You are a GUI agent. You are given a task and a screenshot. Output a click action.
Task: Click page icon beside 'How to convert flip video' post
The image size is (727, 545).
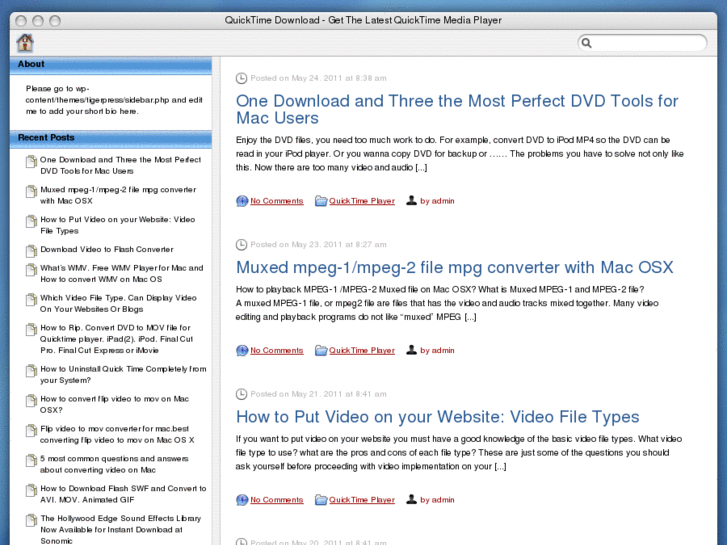click(31, 400)
